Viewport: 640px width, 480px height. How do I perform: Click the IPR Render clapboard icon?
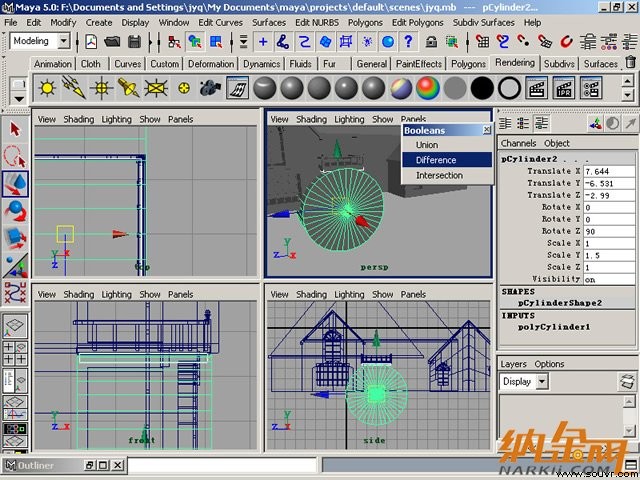pos(564,88)
